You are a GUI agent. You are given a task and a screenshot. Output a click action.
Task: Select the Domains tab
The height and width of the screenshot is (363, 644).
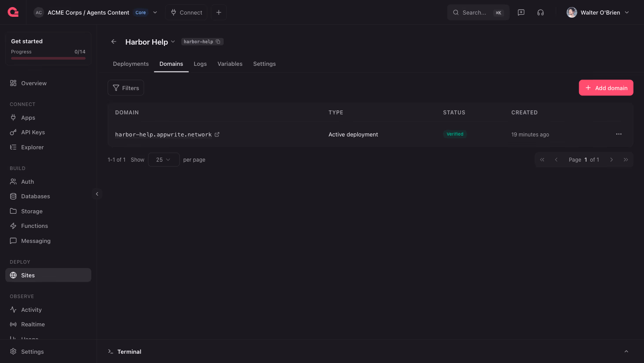tap(171, 64)
